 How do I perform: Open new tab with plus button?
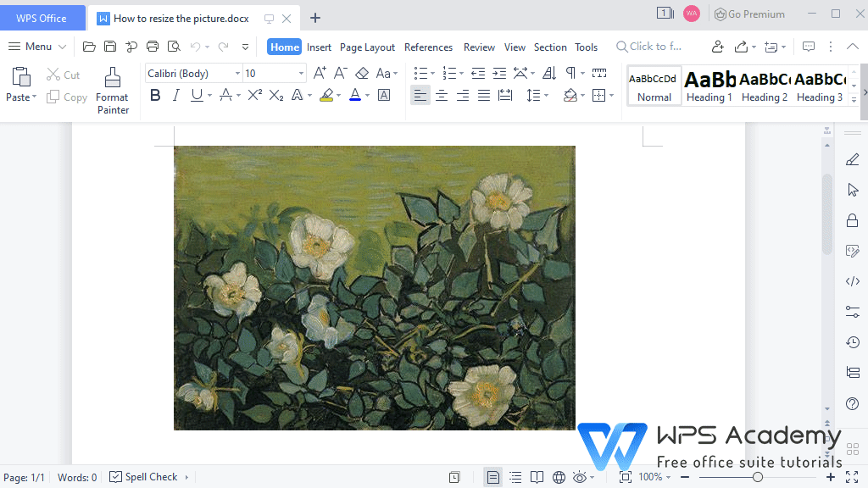[315, 19]
